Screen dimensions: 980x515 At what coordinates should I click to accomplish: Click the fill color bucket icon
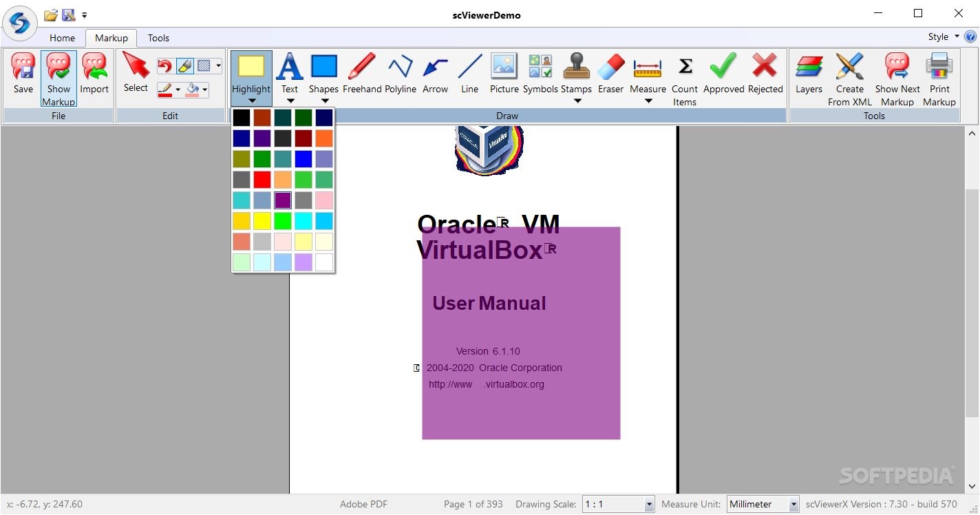click(193, 90)
